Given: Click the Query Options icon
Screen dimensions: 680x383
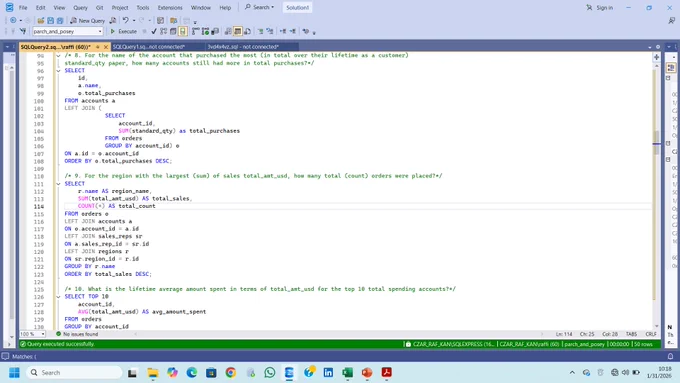Looking at the screenshot, I should 173,31.
